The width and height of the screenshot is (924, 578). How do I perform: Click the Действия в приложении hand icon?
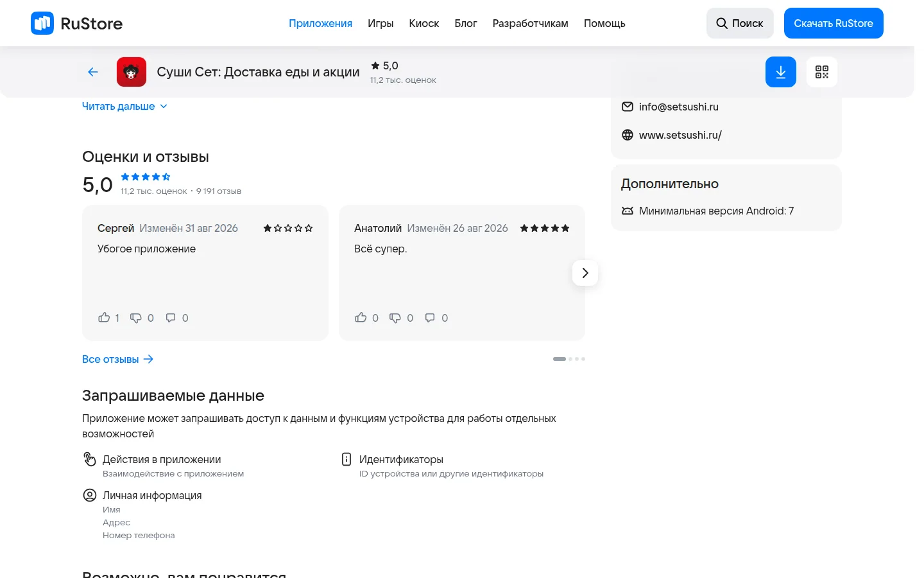tap(90, 459)
